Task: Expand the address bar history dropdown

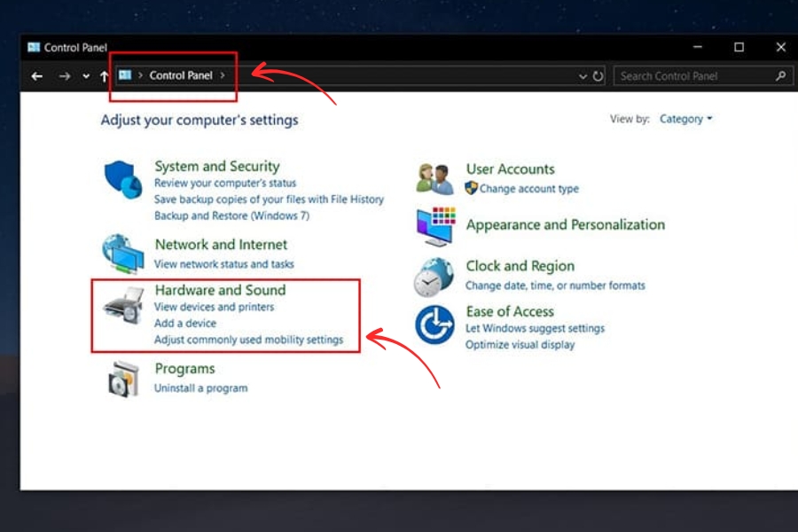Action: click(x=583, y=76)
